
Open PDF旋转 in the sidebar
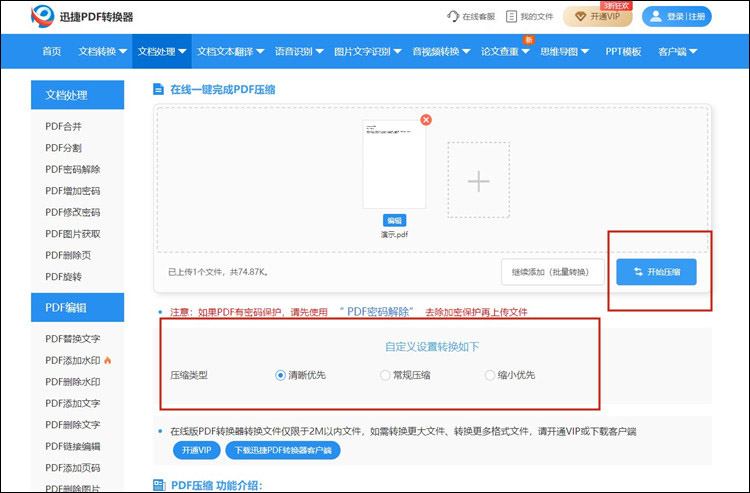[64, 277]
